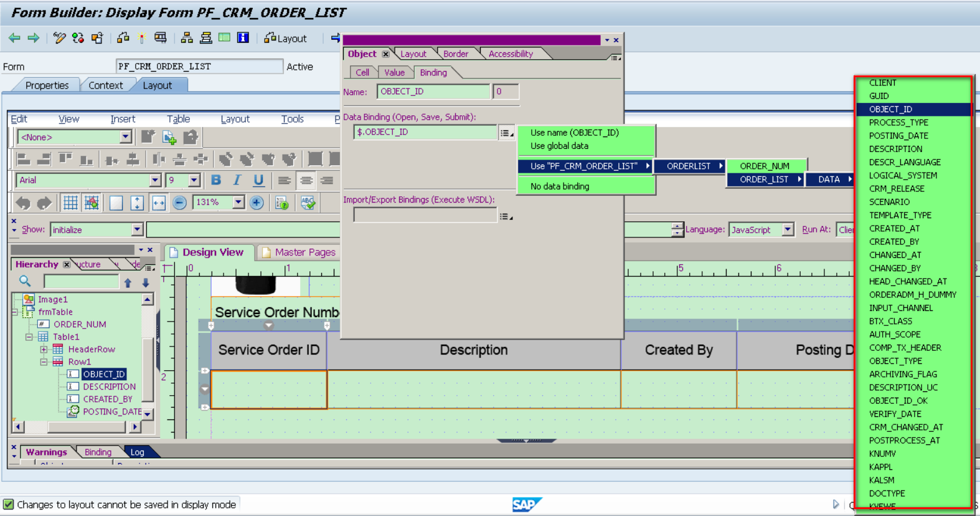Screen dimensions: 980x516
Task: Align text center
Action: point(306,180)
